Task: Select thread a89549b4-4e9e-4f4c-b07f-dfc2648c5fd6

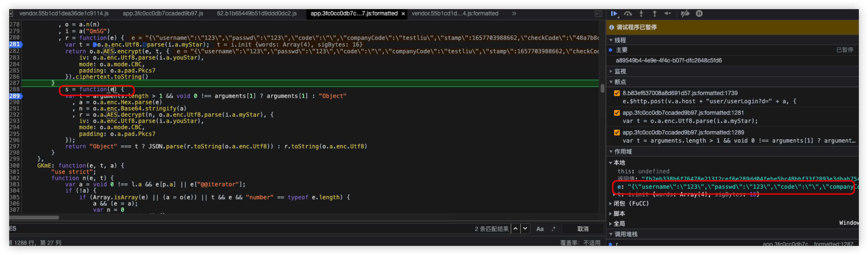Action: tap(732, 61)
